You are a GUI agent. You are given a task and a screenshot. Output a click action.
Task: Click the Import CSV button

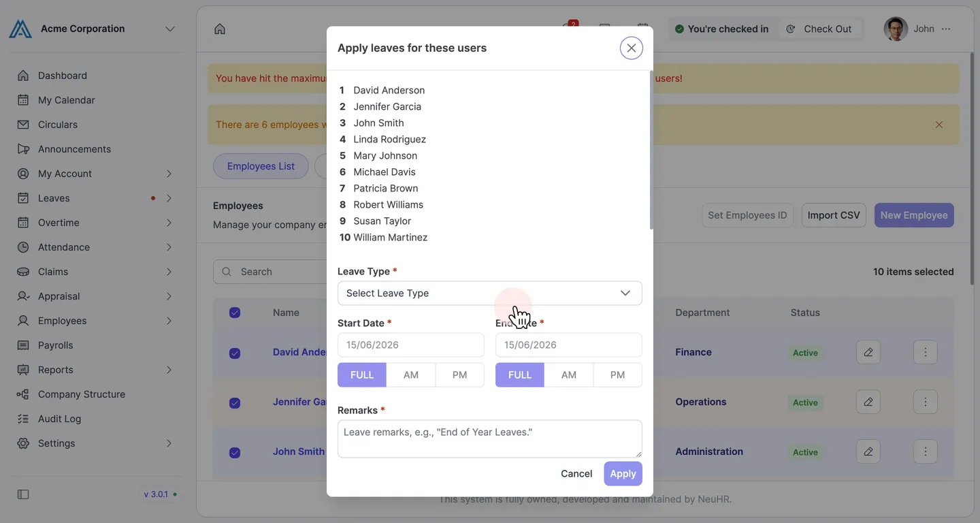[834, 215]
